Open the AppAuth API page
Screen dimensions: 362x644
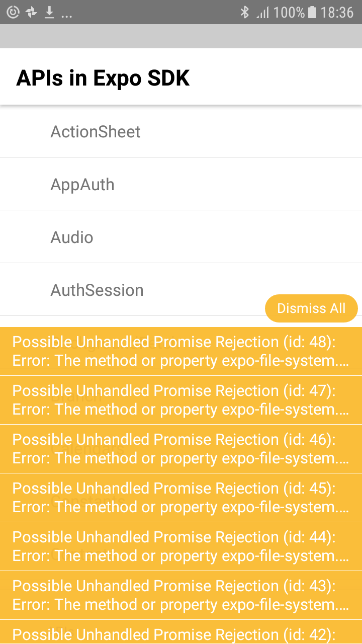pyautogui.click(x=82, y=184)
